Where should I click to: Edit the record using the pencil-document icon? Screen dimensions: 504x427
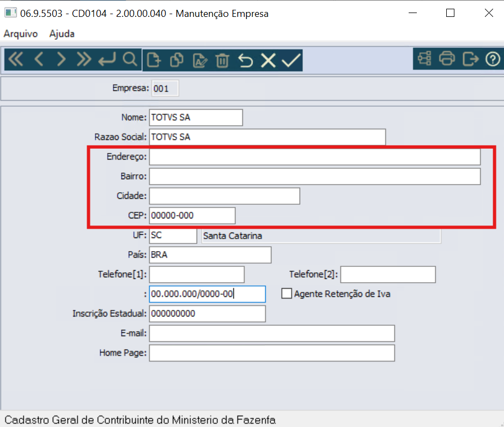pyautogui.click(x=199, y=60)
